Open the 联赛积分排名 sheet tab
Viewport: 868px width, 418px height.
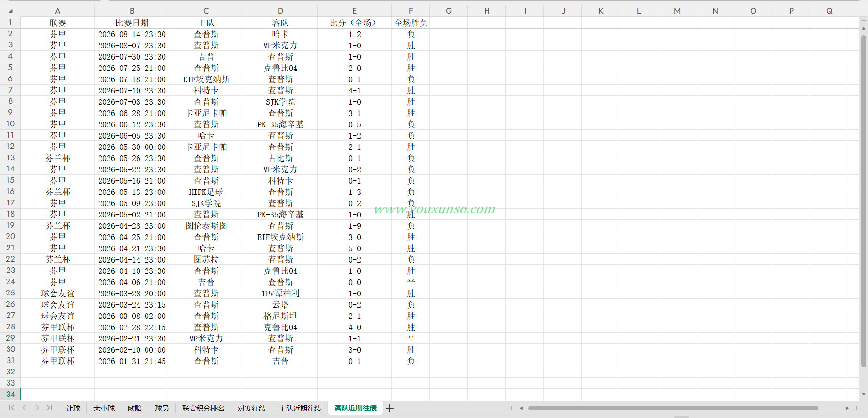pyautogui.click(x=203, y=408)
